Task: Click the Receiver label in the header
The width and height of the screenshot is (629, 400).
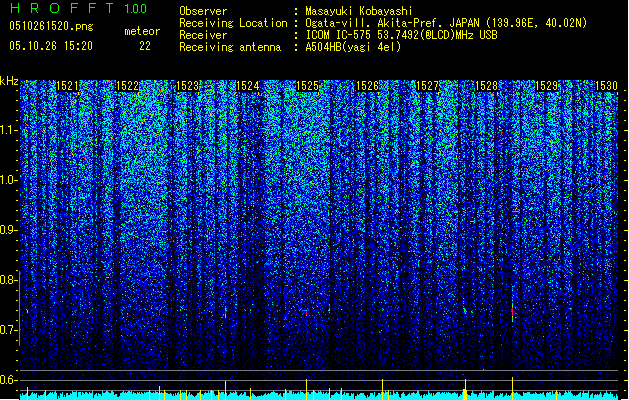Action: [x=203, y=35]
